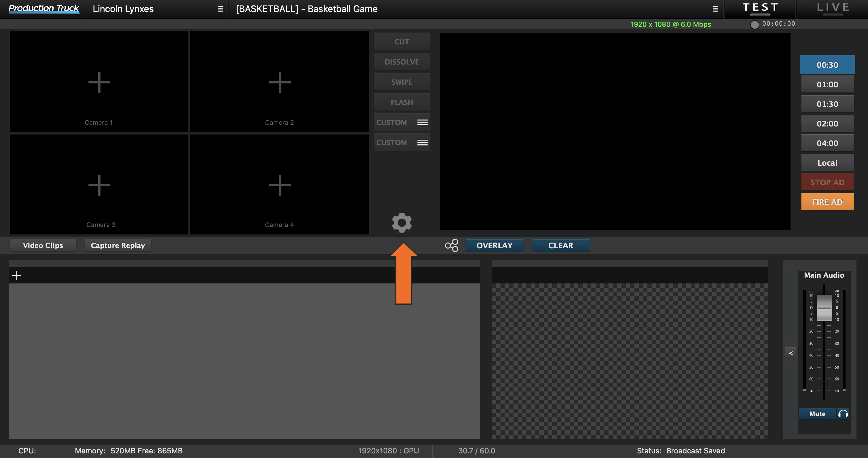
Task: Select the Local ad option
Action: (827, 163)
